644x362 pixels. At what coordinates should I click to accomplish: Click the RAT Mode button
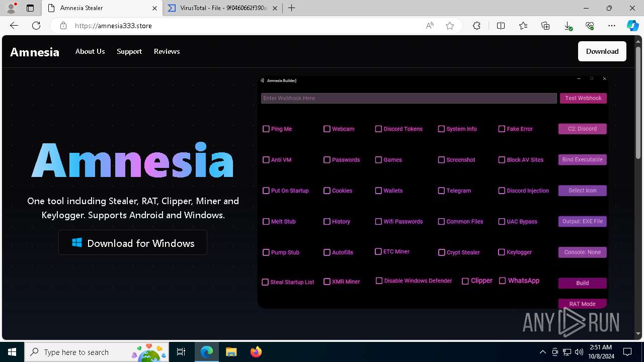pos(583,304)
